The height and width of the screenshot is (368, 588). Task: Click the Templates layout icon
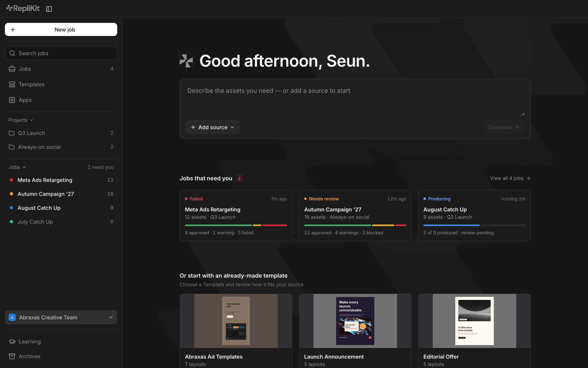12,84
